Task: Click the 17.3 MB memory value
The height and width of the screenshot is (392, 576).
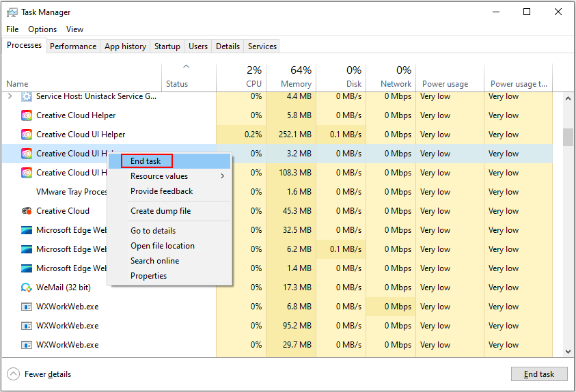Action: coord(297,288)
